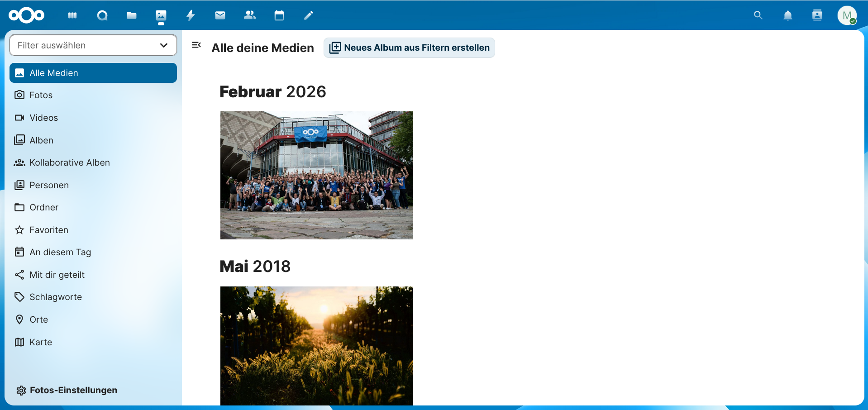868x410 pixels.
Task: Open the Kontakte app icon
Action: (249, 15)
